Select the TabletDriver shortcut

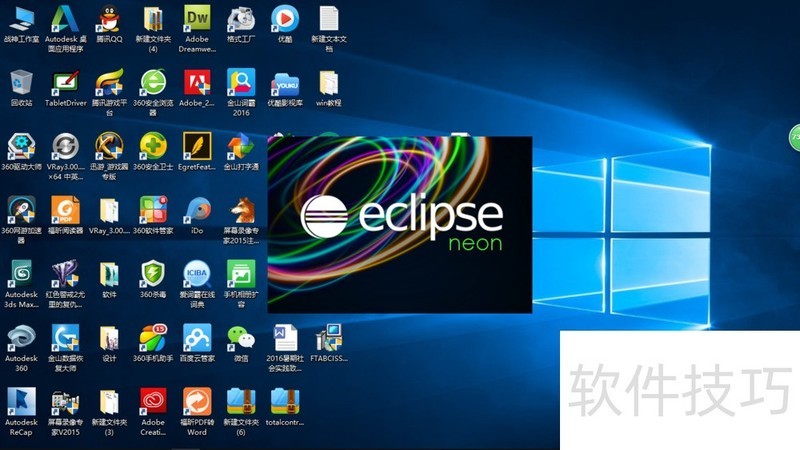[65, 83]
